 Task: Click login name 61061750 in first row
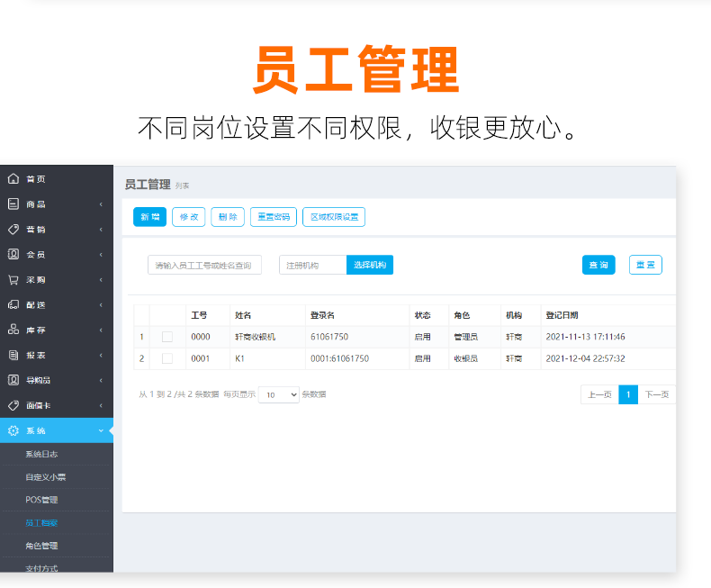(329, 337)
